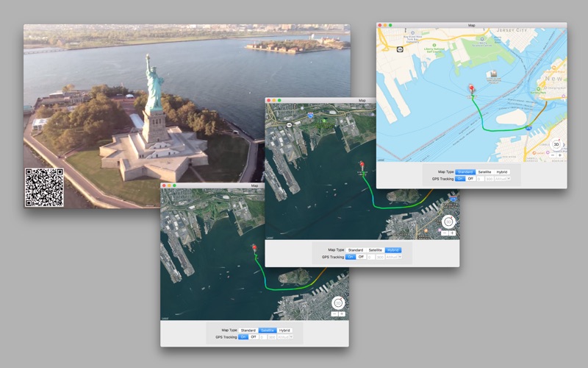
Task: Select Hybrid map type in the satellite map window
Action: 284,330
